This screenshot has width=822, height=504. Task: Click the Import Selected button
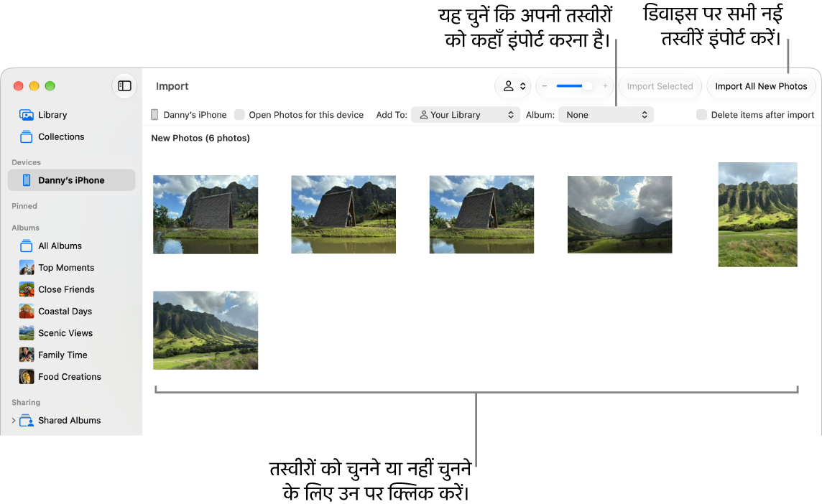[660, 86]
